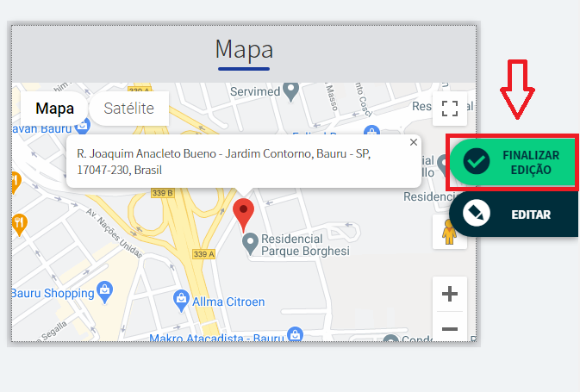Select the Street View pegman icon
The width and height of the screenshot is (580, 392).
pos(449,232)
